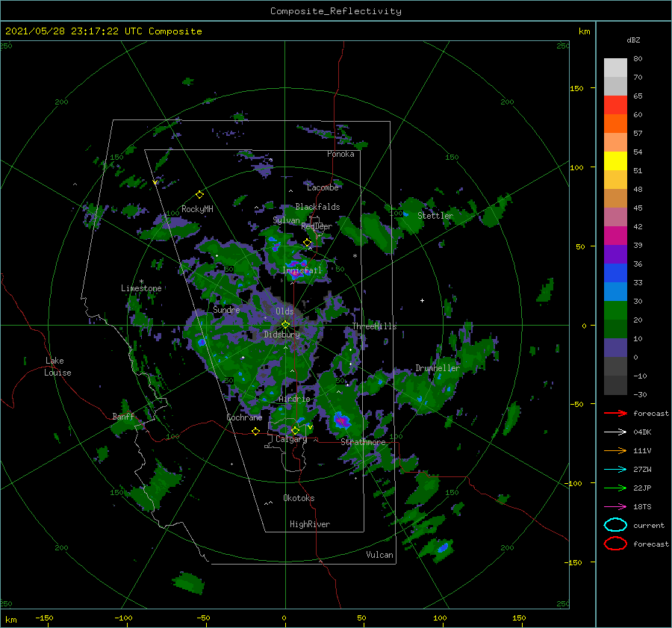672x628 pixels.
Task: Click the slate purple swatch between 10 and 0
Action: (x=615, y=347)
